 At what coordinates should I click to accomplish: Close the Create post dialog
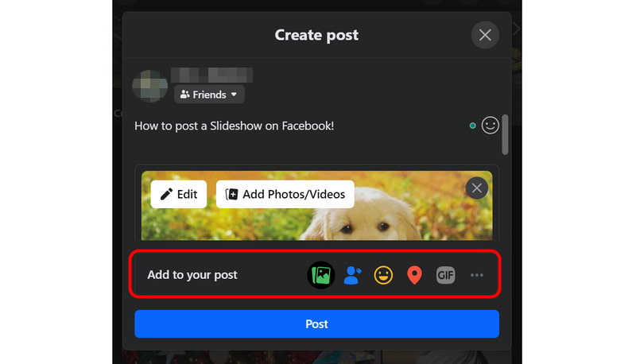coord(485,35)
